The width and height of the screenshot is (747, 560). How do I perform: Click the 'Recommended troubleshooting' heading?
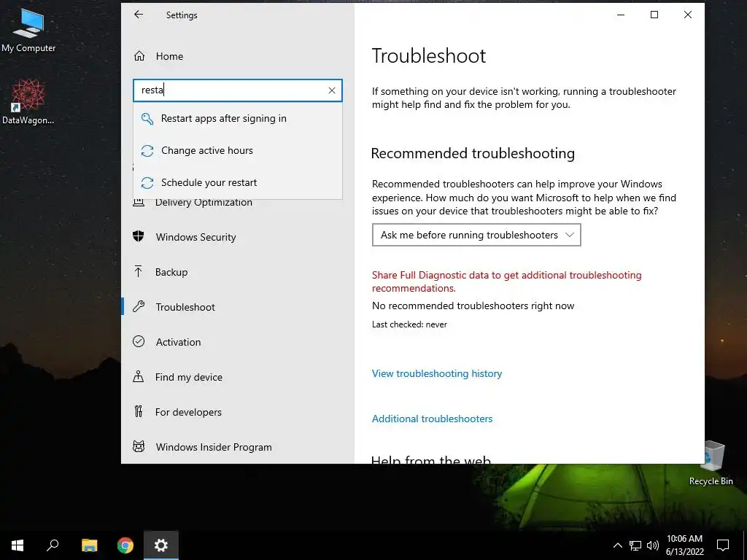point(473,153)
